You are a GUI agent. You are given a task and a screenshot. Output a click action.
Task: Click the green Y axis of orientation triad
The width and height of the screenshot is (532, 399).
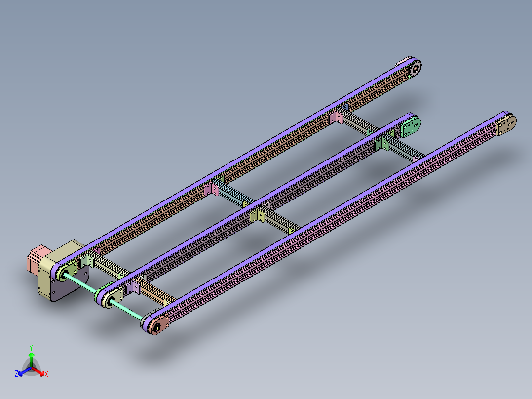[31, 359]
